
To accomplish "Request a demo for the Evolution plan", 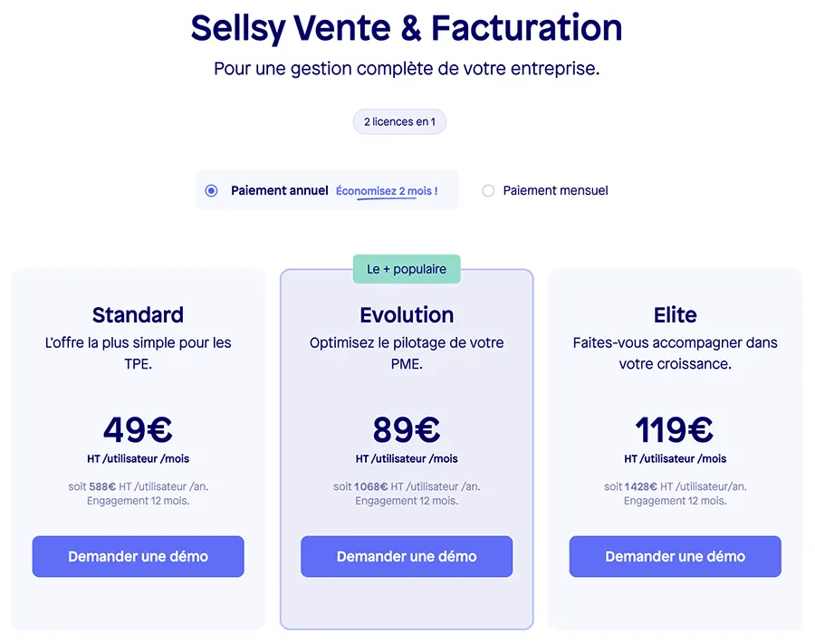I will pos(407,556).
